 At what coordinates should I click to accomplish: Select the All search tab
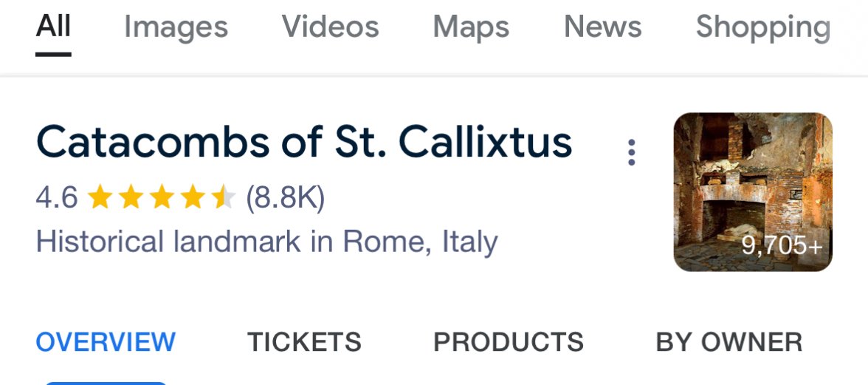53,28
